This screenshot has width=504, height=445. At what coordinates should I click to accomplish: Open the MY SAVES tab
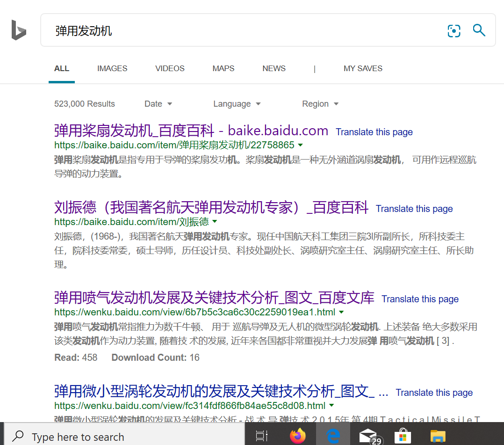pos(363,68)
